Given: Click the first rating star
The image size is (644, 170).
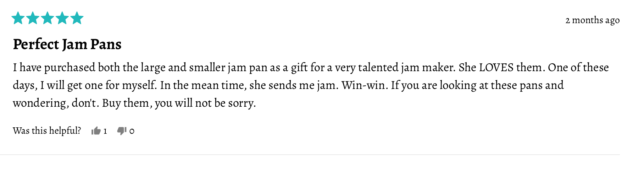Looking at the screenshot, I should [x=18, y=18].
